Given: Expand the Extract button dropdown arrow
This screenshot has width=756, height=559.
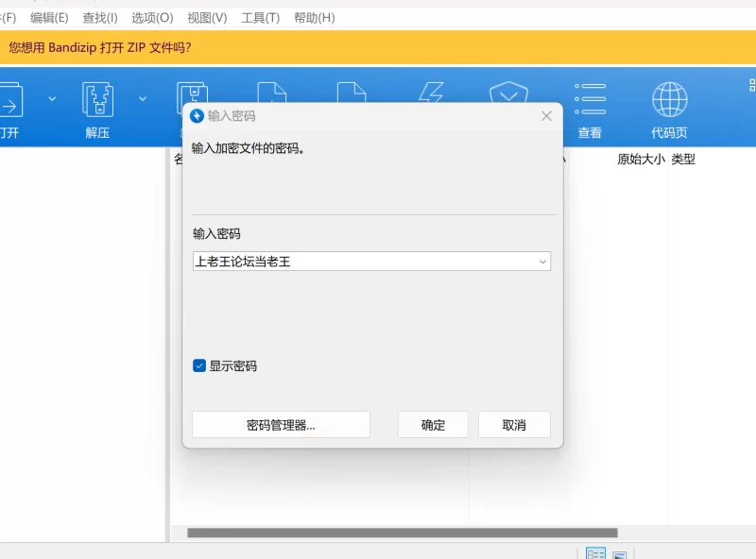Looking at the screenshot, I should [x=143, y=99].
